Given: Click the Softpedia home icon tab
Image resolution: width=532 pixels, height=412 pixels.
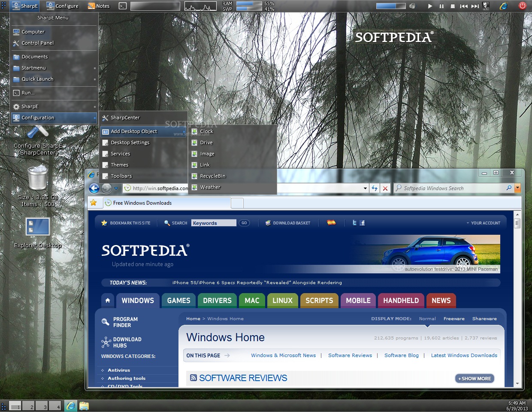Looking at the screenshot, I should click(x=108, y=300).
